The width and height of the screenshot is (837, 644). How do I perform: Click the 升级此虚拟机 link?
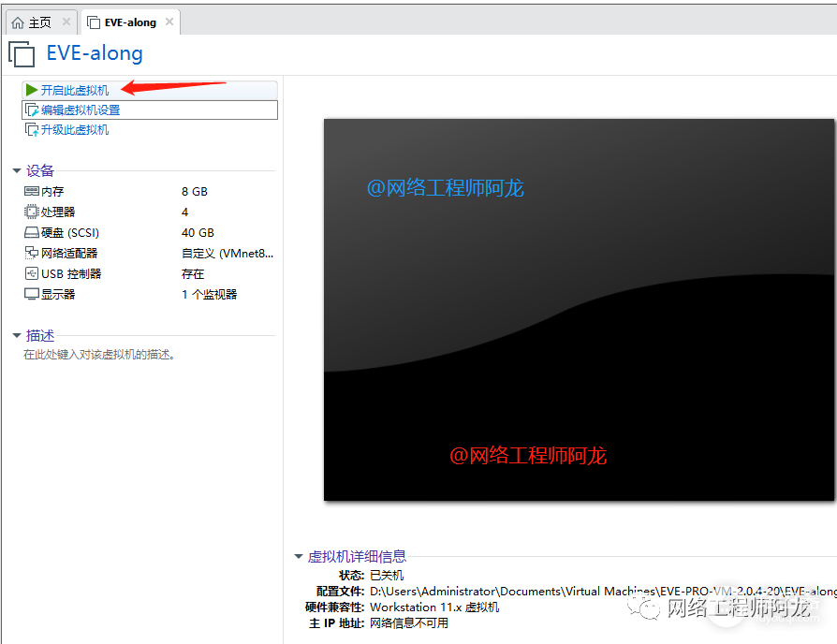[75, 130]
